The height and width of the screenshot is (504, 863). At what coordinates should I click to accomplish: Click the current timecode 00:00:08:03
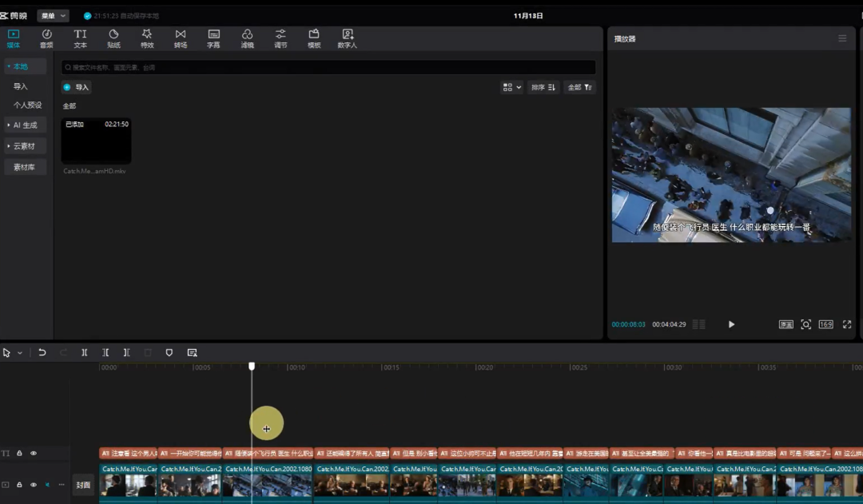point(629,324)
